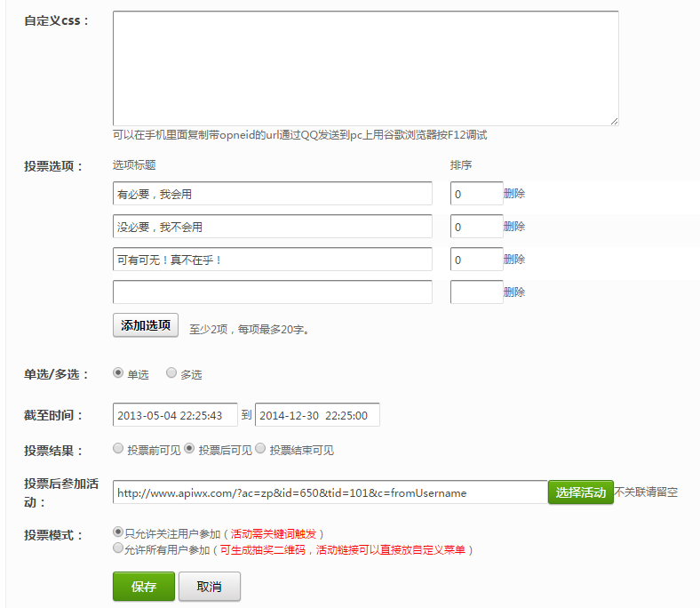This screenshot has width=700, height=608.
Task: Click the custom CSS textarea
Action: [x=365, y=68]
